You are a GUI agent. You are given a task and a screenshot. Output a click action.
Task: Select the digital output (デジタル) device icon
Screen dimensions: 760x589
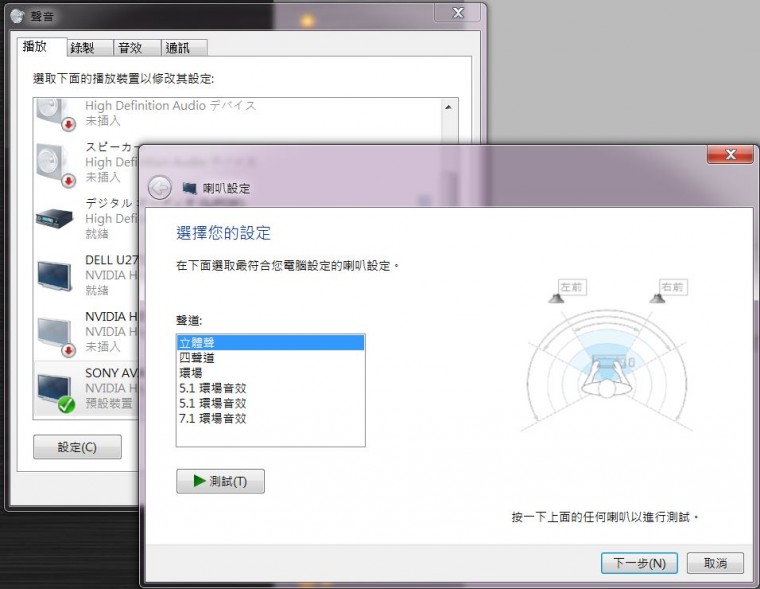(54, 219)
